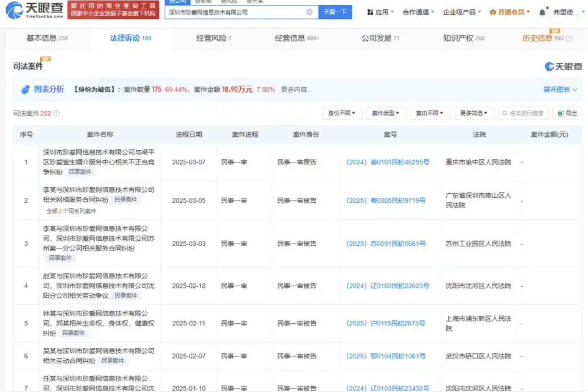The width and height of the screenshot is (588, 392).
Task: Expand the chart with 展开图表
Action: pyautogui.click(x=560, y=89)
